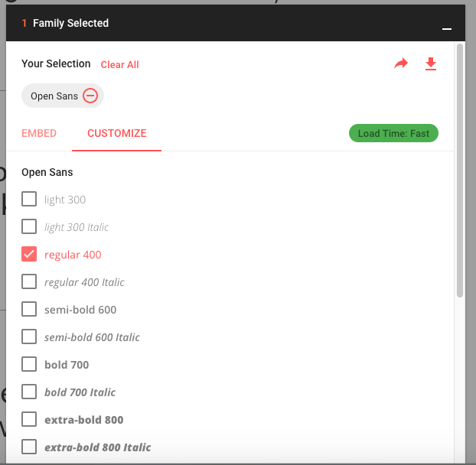Click the Open Sans selection chip
This screenshot has height=465, width=476.
pyautogui.click(x=63, y=96)
